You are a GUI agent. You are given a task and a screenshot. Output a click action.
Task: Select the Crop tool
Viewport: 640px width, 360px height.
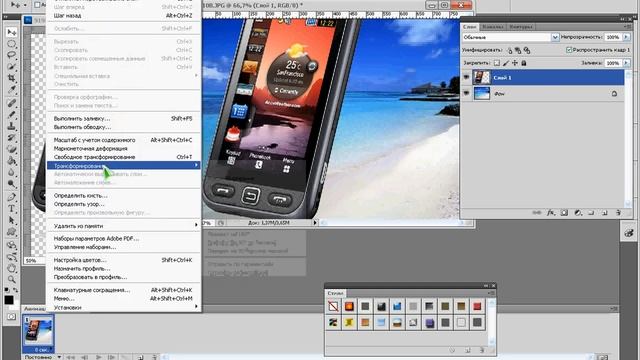click(x=11, y=78)
